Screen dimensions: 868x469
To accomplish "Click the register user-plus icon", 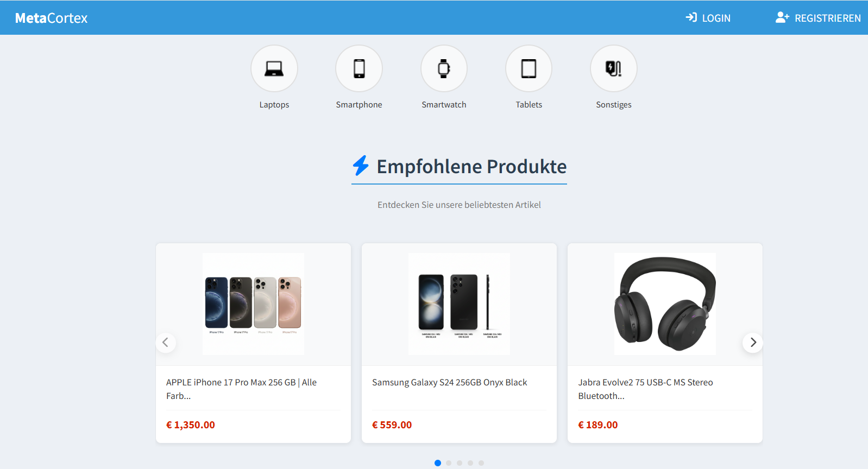I will [782, 17].
